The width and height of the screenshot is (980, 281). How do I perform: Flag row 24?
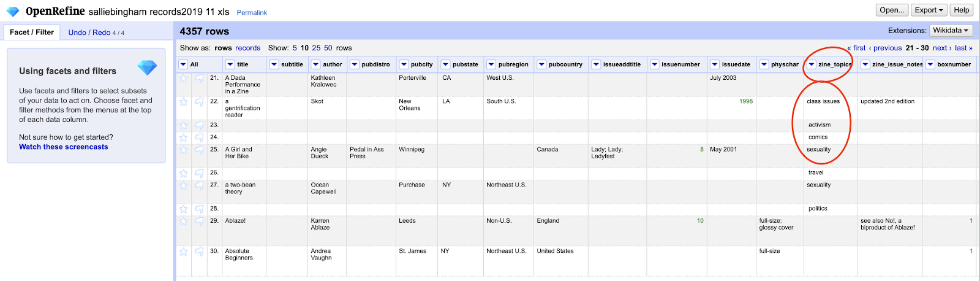[199, 137]
